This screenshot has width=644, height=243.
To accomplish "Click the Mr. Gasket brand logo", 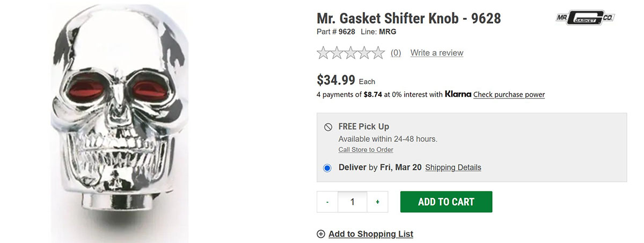I will pos(585,17).
